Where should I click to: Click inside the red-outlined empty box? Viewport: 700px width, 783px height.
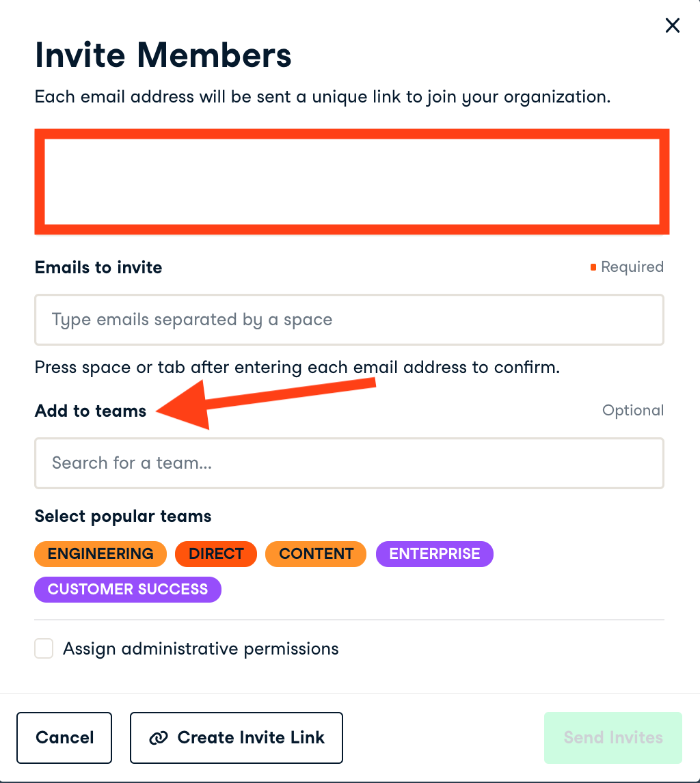tap(351, 181)
